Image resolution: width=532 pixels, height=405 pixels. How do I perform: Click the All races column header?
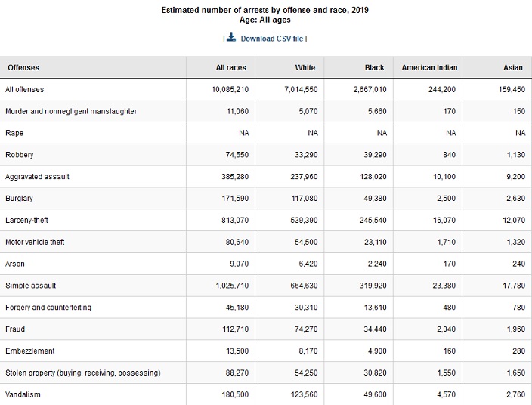click(230, 68)
